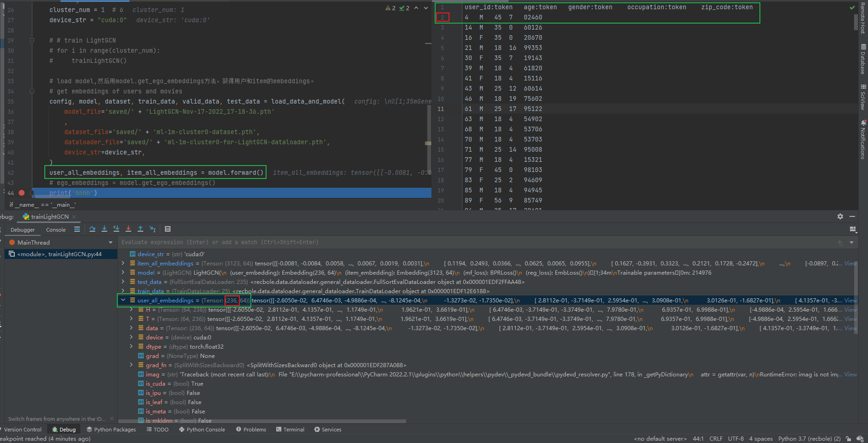Image resolution: width=868 pixels, height=443 pixels.
Task: Collapse the user_all_embeddings variable node
Action: pos(123,300)
